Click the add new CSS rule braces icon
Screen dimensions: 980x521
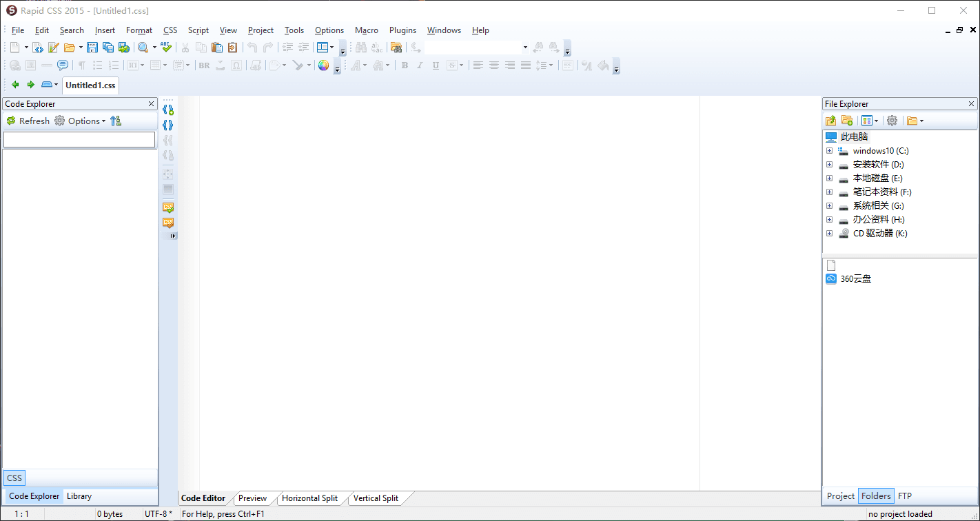click(x=168, y=110)
